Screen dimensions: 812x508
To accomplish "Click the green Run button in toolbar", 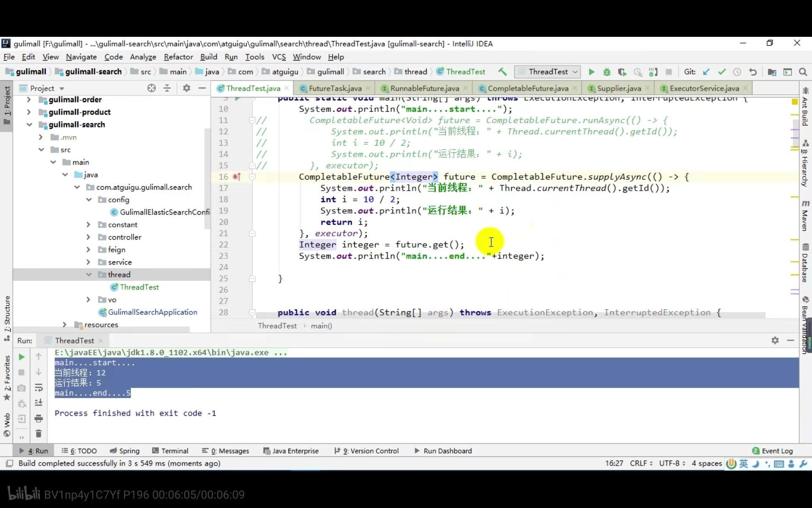I will pyautogui.click(x=591, y=72).
